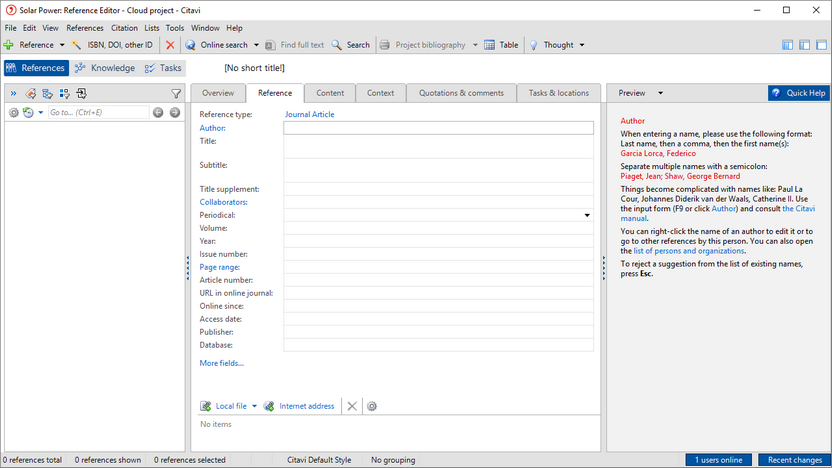The image size is (832, 468).
Task: Select second pane layout icon at top right
Action: tap(804, 45)
